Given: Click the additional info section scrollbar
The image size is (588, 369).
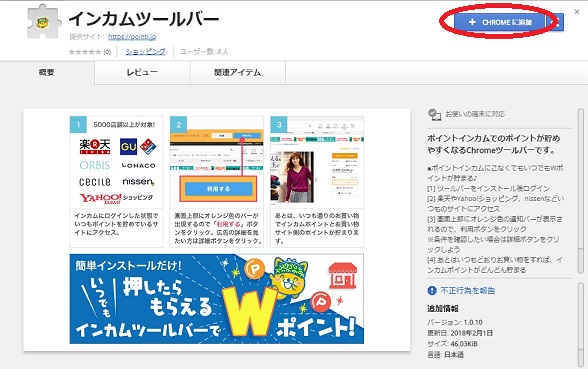Looking at the screenshot, I should 581,325.
